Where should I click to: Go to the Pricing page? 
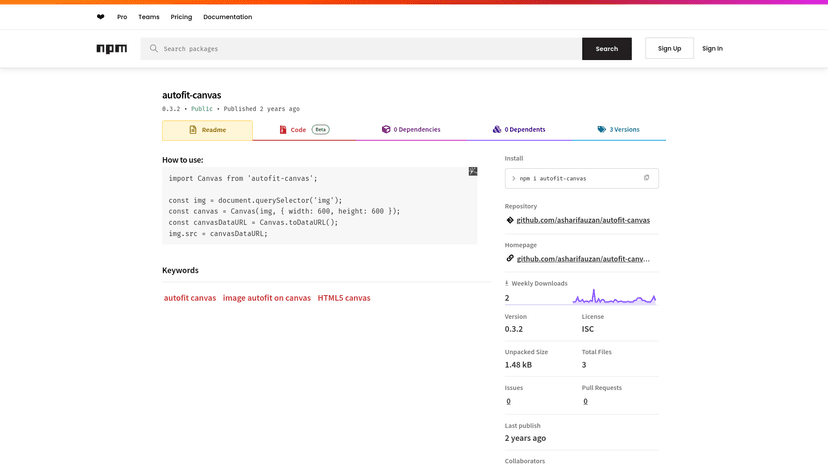point(181,17)
